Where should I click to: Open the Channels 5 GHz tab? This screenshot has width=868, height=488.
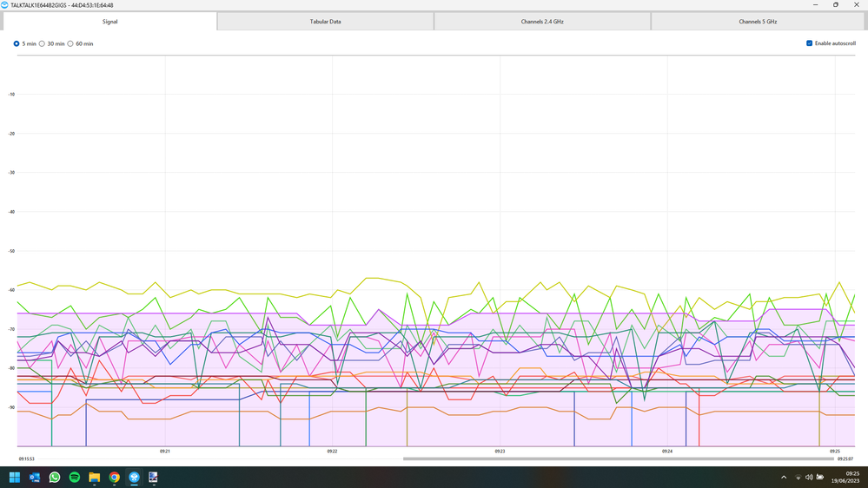click(x=758, y=22)
